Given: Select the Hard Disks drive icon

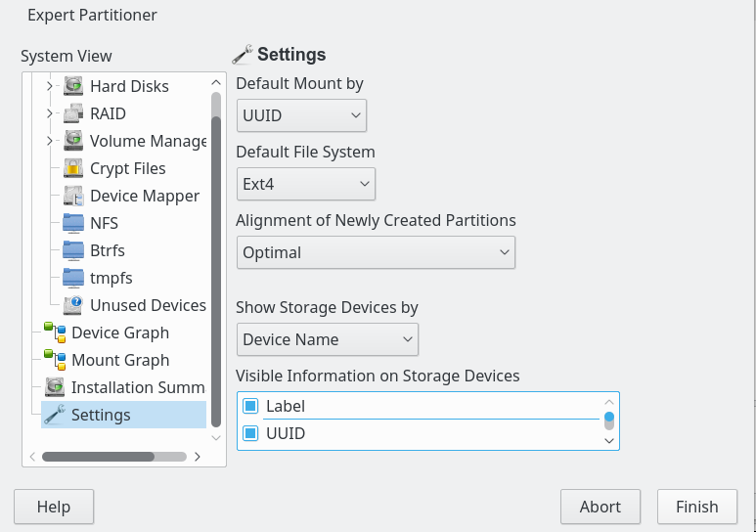Looking at the screenshot, I should point(73,86).
